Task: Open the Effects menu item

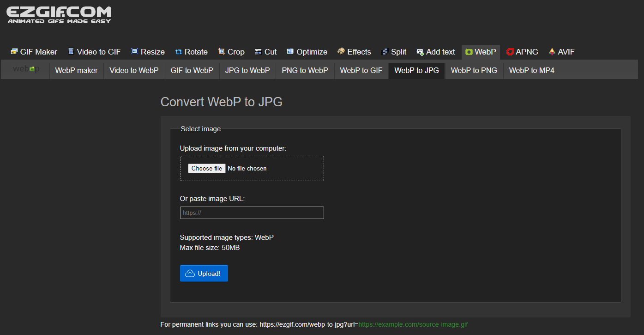Action: [354, 52]
